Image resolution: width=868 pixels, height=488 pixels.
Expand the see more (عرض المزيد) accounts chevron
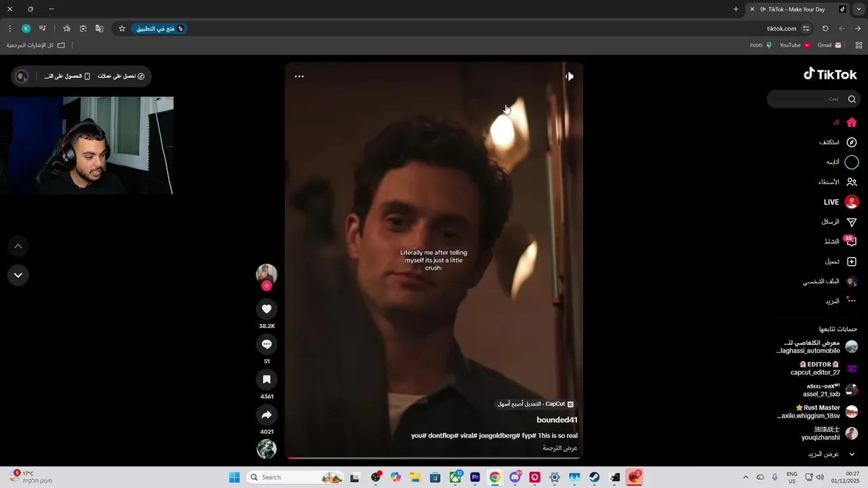(852, 454)
